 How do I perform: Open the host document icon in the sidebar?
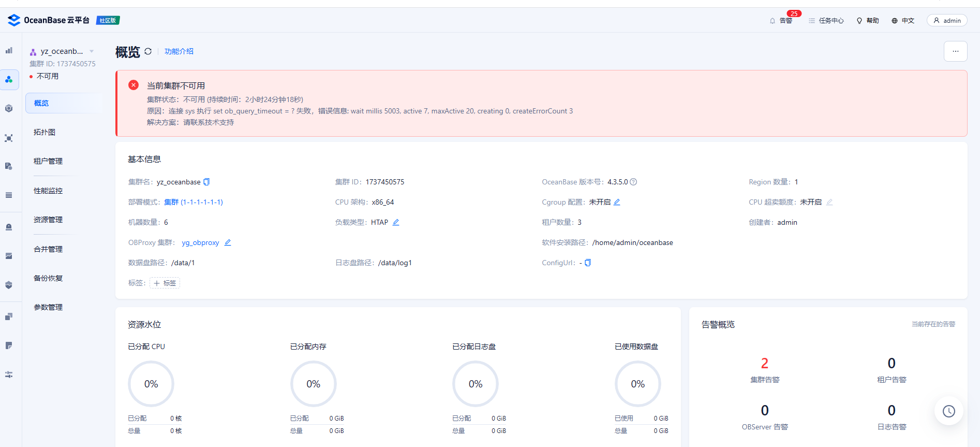click(x=9, y=166)
